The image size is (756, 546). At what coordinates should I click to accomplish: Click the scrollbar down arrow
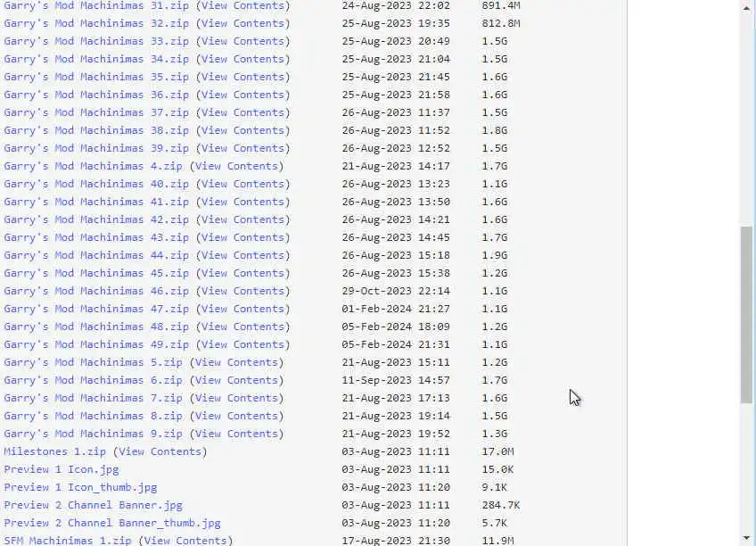[746, 538]
